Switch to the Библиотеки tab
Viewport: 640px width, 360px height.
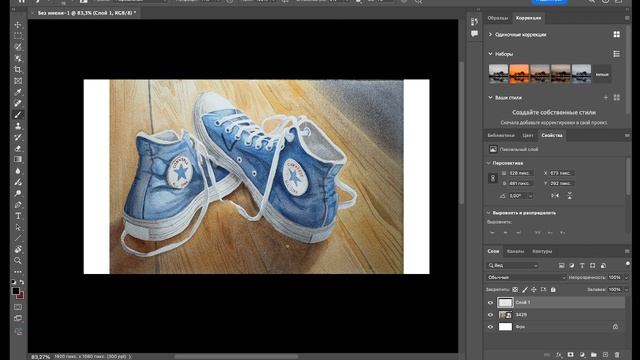[501, 135]
